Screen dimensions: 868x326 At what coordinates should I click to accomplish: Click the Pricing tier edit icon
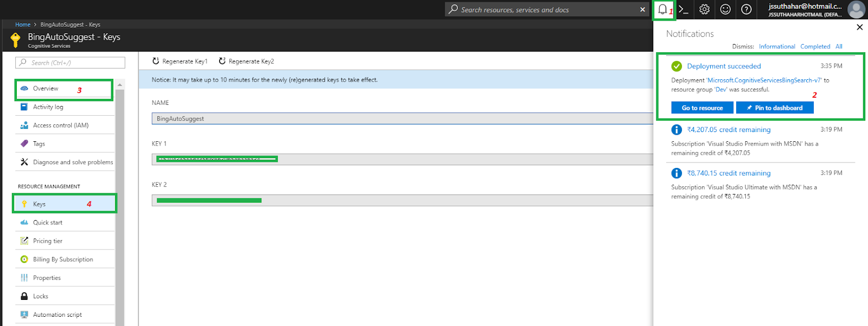[x=24, y=241]
